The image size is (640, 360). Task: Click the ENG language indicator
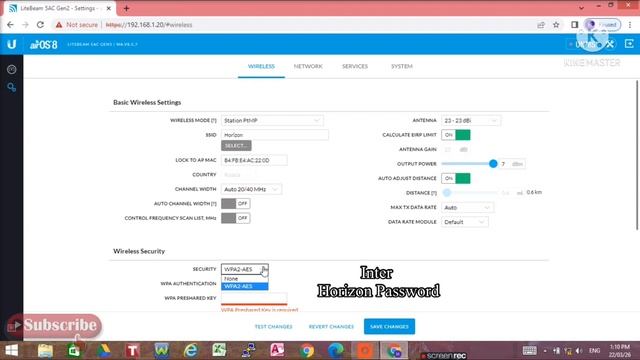point(595,351)
